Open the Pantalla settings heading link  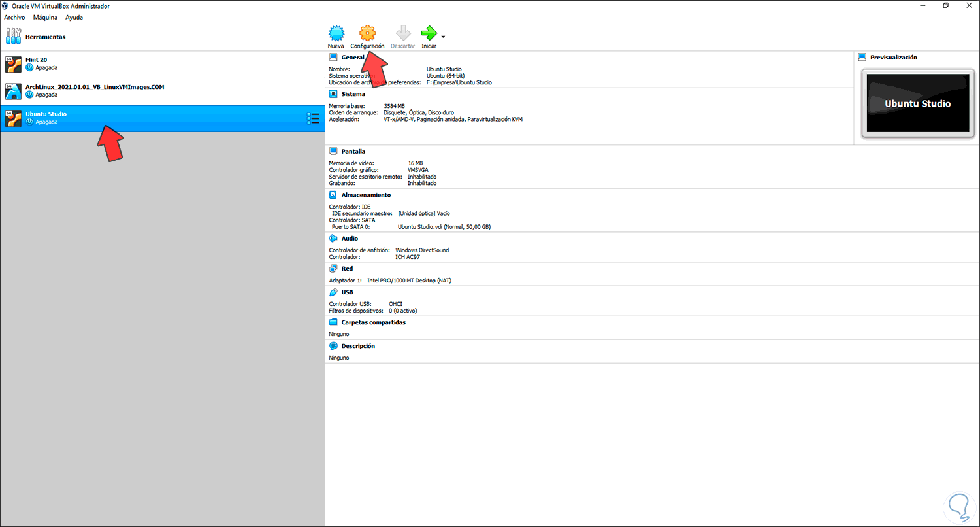point(353,152)
